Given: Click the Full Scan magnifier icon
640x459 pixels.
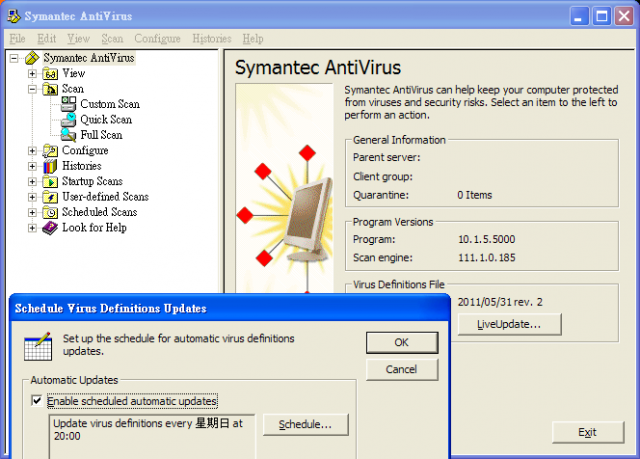Looking at the screenshot, I should (x=69, y=135).
